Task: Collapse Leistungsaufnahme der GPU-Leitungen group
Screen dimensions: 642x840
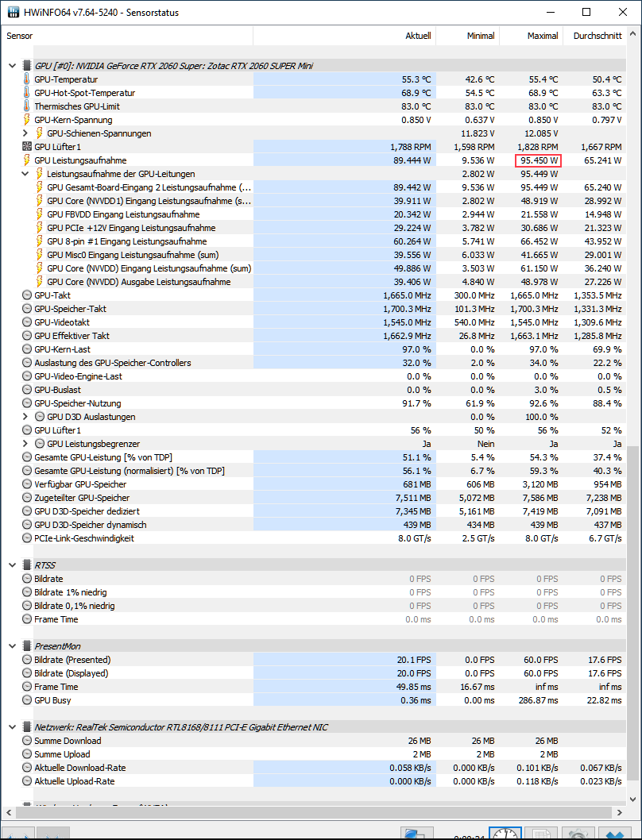Action: [x=25, y=174]
